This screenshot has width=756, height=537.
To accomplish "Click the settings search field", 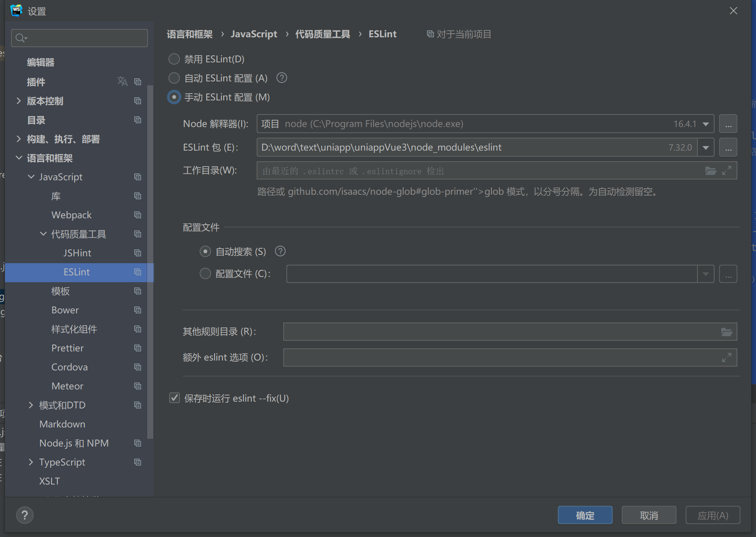I will point(84,38).
